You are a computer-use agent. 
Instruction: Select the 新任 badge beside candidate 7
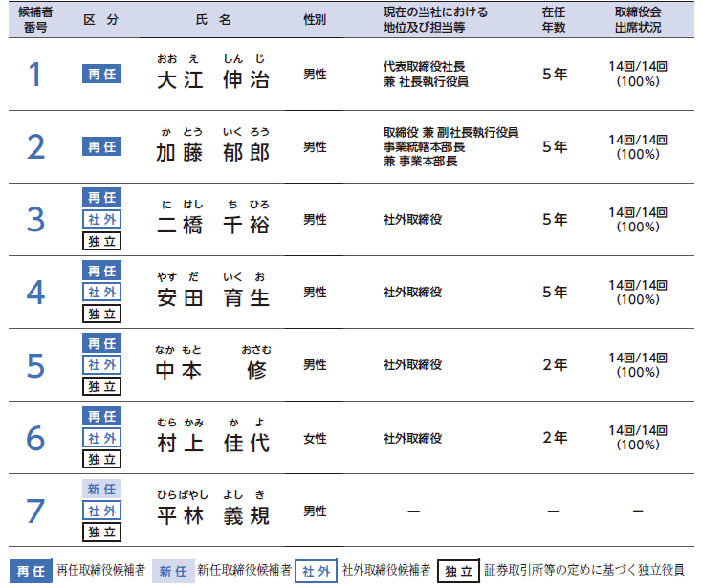pos(101,489)
